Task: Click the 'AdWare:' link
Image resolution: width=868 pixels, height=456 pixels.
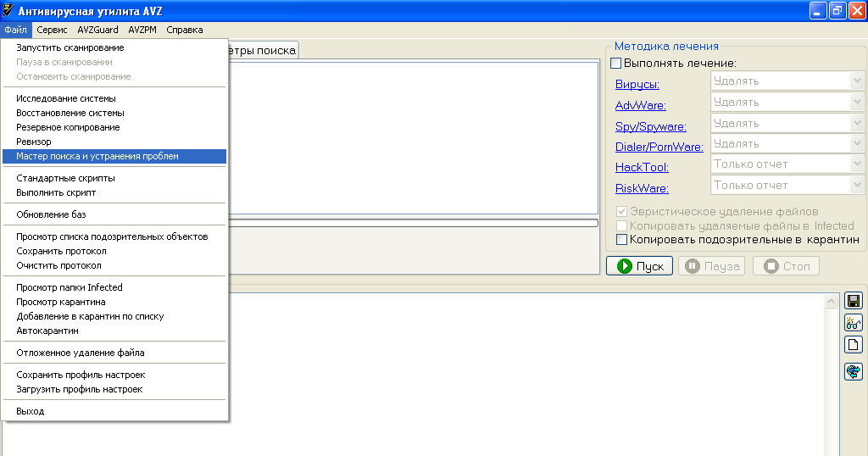Action: pos(641,105)
